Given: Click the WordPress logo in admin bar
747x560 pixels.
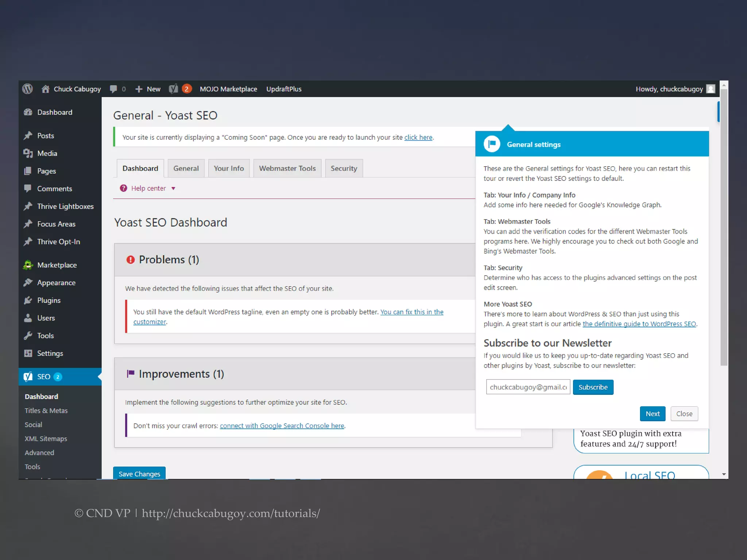Looking at the screenshot, I should pos(27,89).
